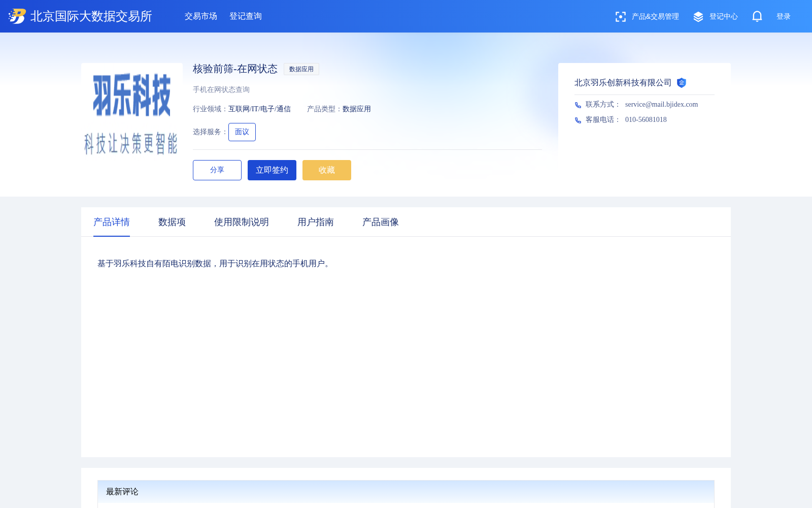Screen dimensions: 812x508
Task: Go to 产品&交易管理
Action: pyautogui.click(x=655, y=17)
